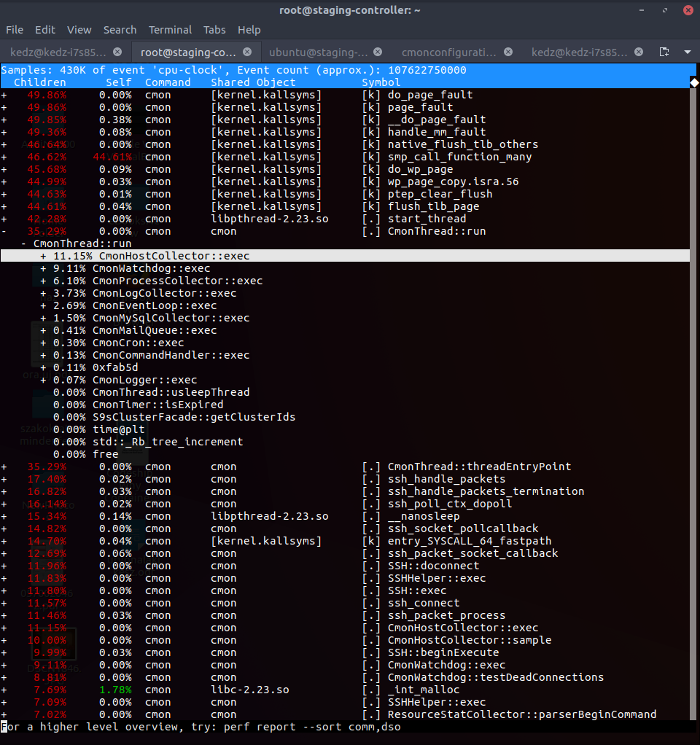Select the SSH::beginExecute symbol

pos(443,652)
